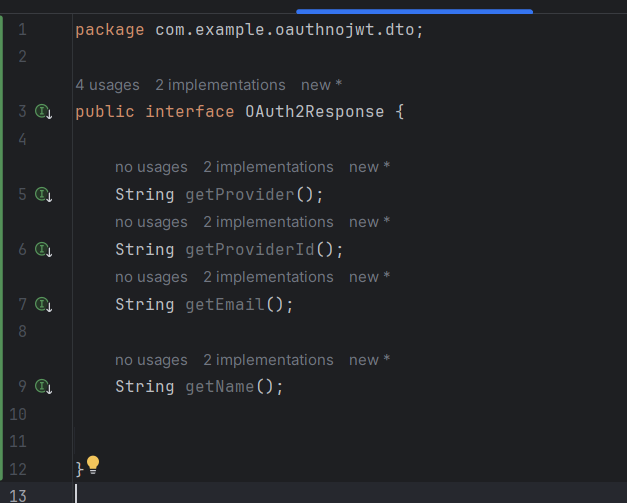Click the gutter implementations icon for getEmail
This screenshot has width=627, height=503.
tap(43, 305)
